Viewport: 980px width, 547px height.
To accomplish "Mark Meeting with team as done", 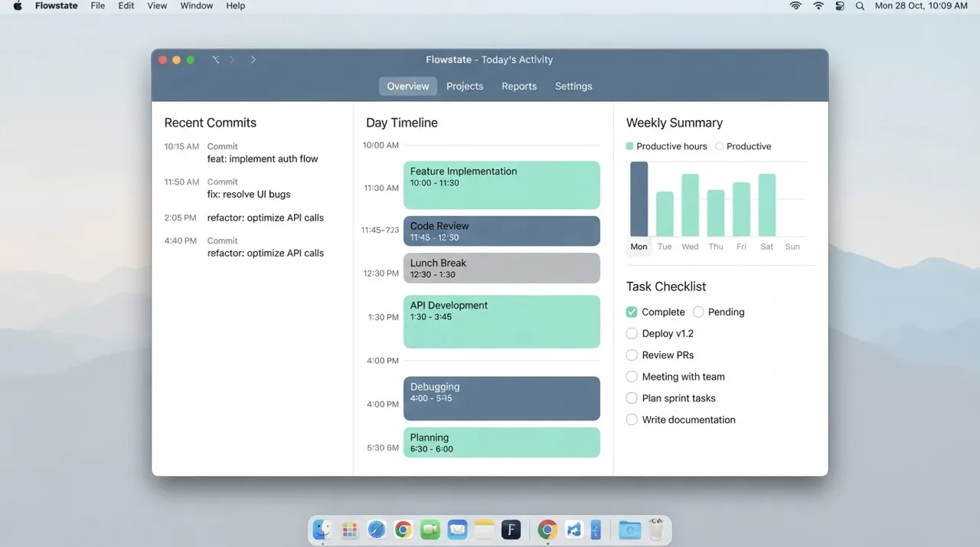I will 632,376.
